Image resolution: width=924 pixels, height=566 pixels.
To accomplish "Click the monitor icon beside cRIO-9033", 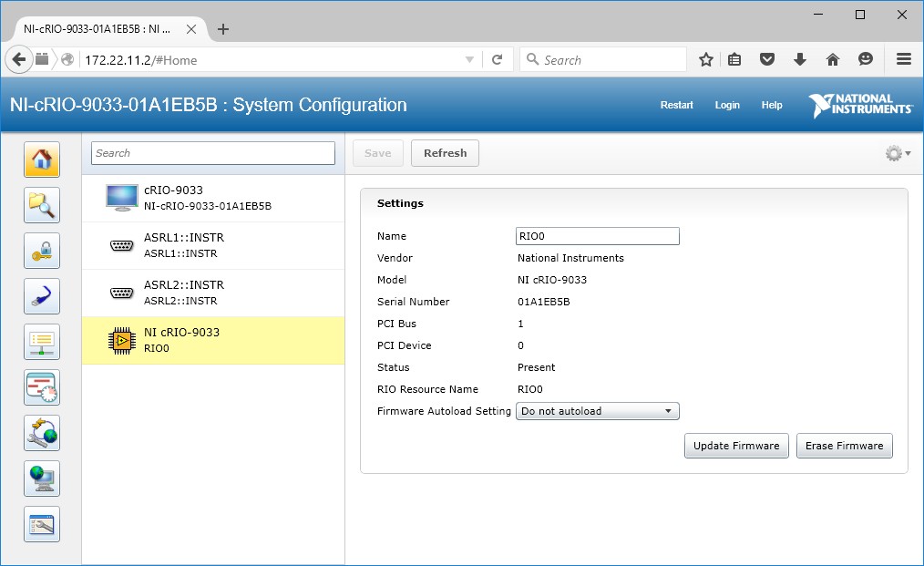I will pos(122,198).
